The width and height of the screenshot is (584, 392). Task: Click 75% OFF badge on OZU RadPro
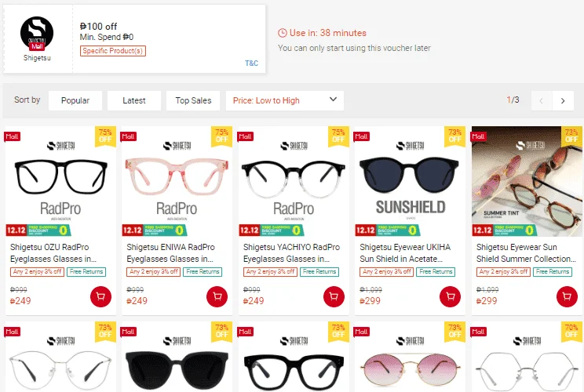(x=105, y=136)
